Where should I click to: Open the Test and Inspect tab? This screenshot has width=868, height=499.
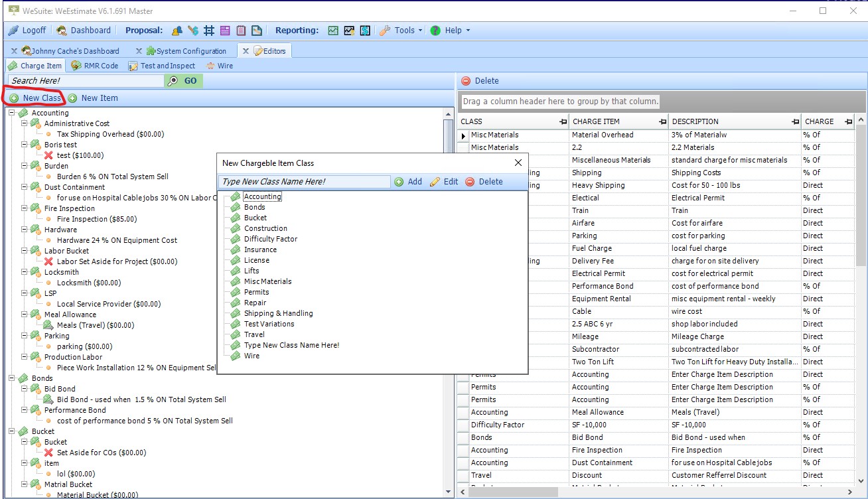tap(163, 66)
